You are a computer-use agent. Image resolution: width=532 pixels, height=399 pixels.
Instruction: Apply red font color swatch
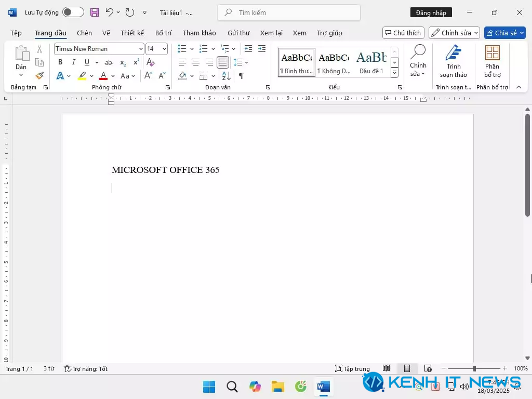(x=103, y=76)
